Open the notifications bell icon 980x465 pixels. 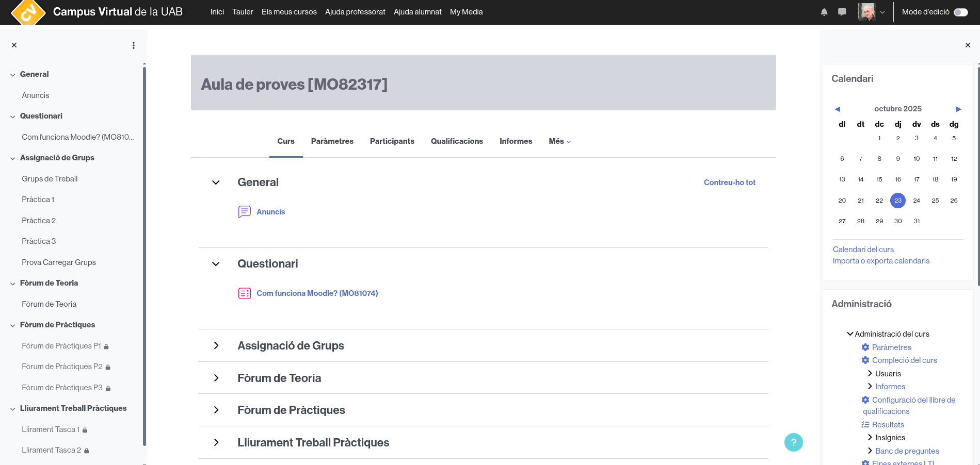pos(824,12)
